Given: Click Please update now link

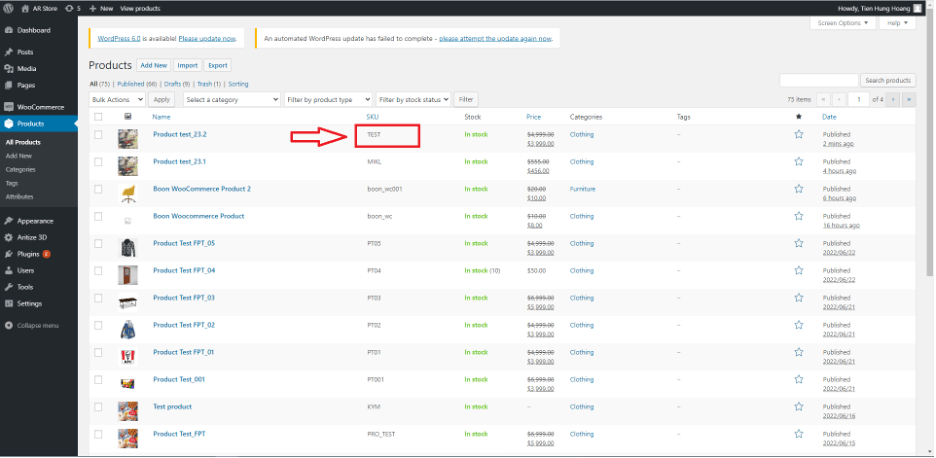Looking at the screenshot, I should coord(207,38).
